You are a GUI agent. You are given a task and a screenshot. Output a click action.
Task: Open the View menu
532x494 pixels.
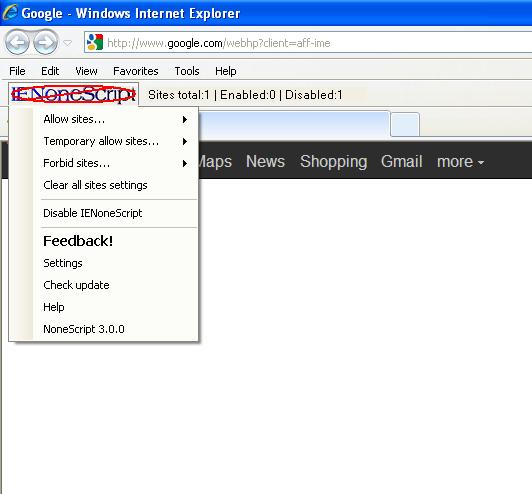pos(86,71)
